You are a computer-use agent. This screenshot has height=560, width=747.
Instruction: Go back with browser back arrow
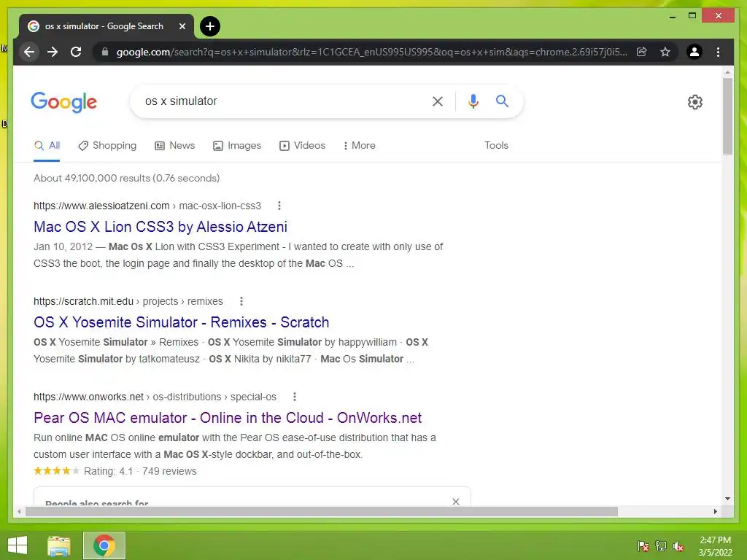pos(29,52)
